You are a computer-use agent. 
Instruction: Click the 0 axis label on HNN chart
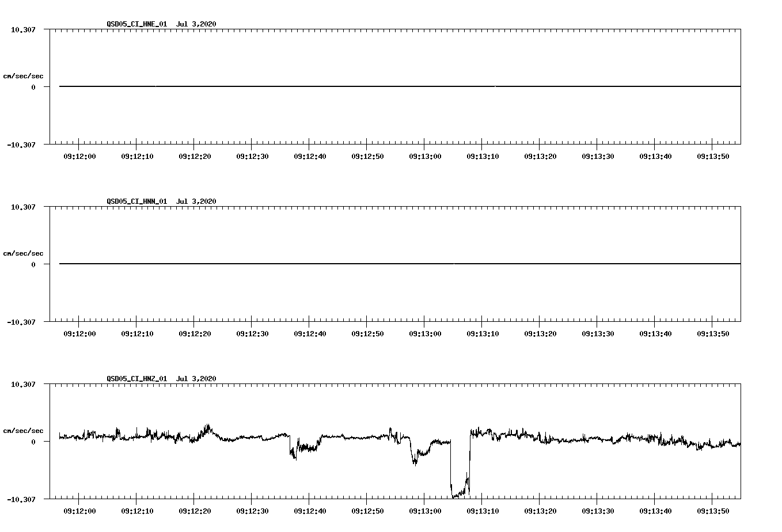(x=33, y=264)
